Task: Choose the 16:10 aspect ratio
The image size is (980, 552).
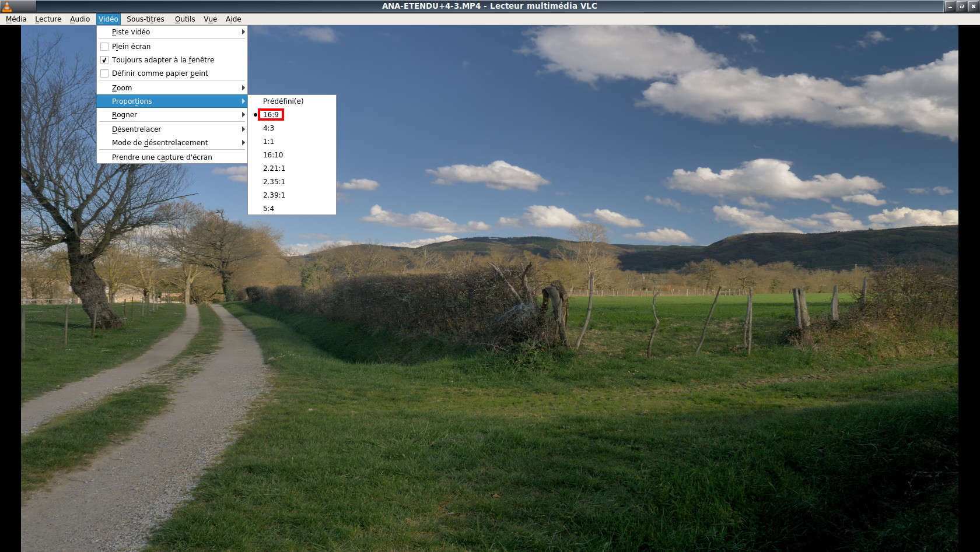Action: (x=273, y=155)
